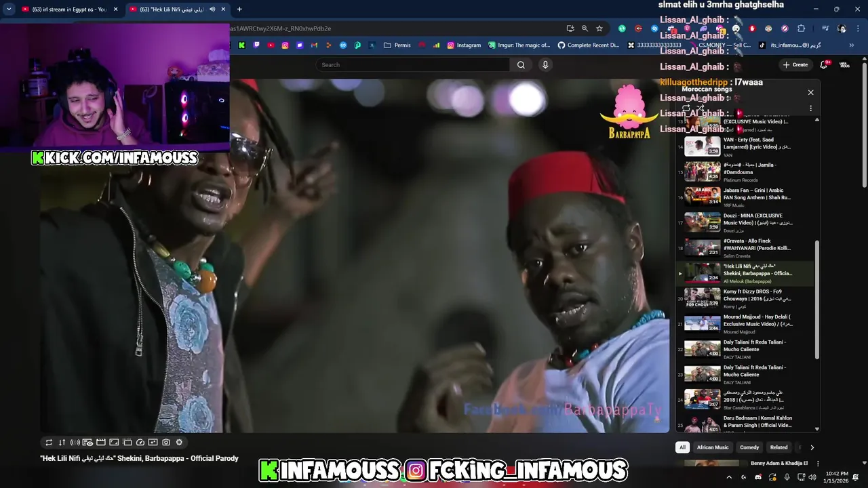Select the 'Hek Lili Nifi' browser tab
The width and height of the screenshot is (868, 488).
[178, 9]
